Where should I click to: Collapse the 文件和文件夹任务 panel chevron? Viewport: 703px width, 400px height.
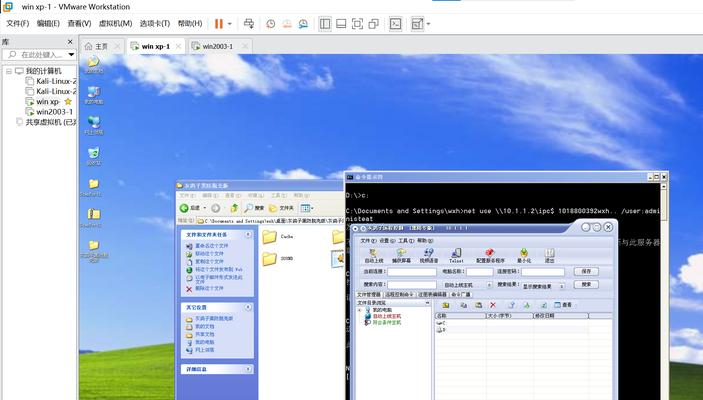[x=248, y=235]
